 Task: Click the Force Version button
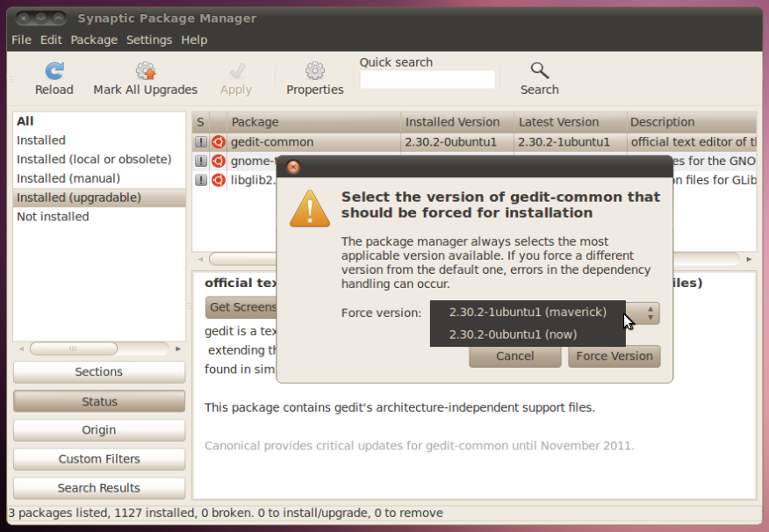[x=614, y=356]
